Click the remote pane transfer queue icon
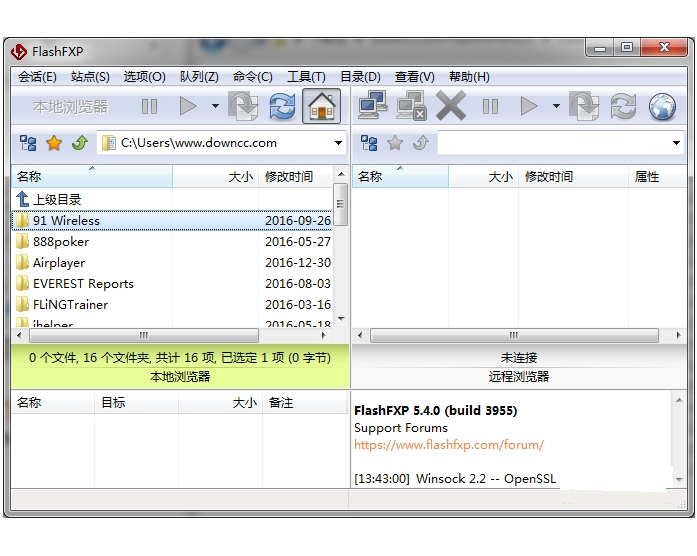The width and height of the screenshot is (697, 556). (x=584, y=106)
